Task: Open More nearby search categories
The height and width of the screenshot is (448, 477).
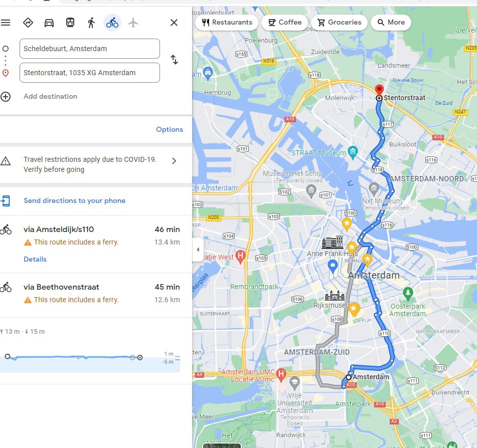Action: point(391,22)
